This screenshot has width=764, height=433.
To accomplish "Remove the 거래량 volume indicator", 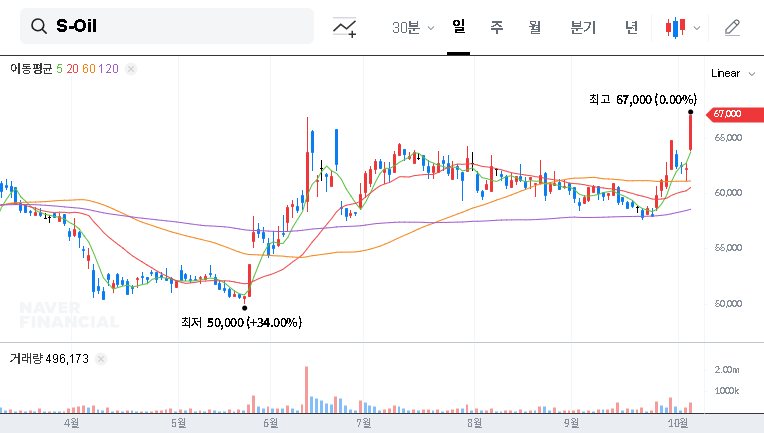I will pyautogui.click(x=101, y=359).
